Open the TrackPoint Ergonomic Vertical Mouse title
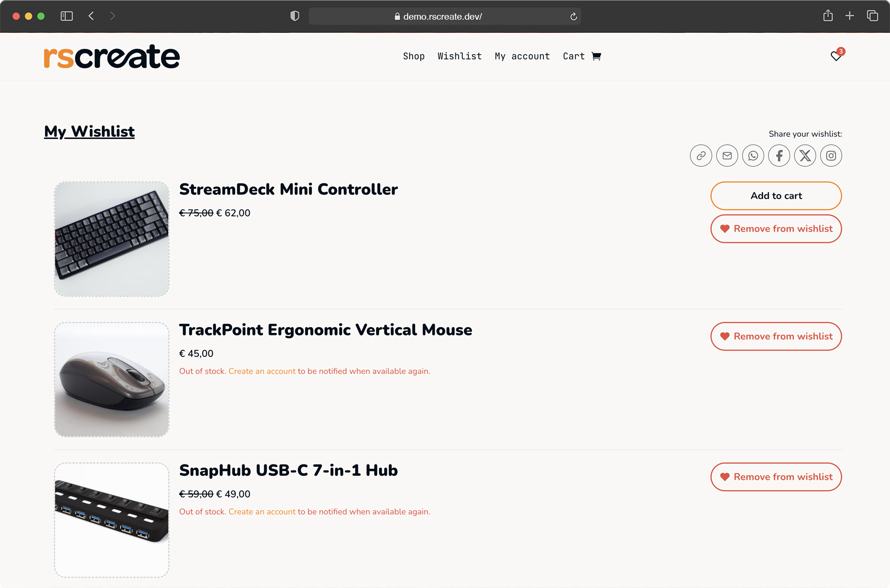This screenshot has height=588, width=890. point(326,330)
